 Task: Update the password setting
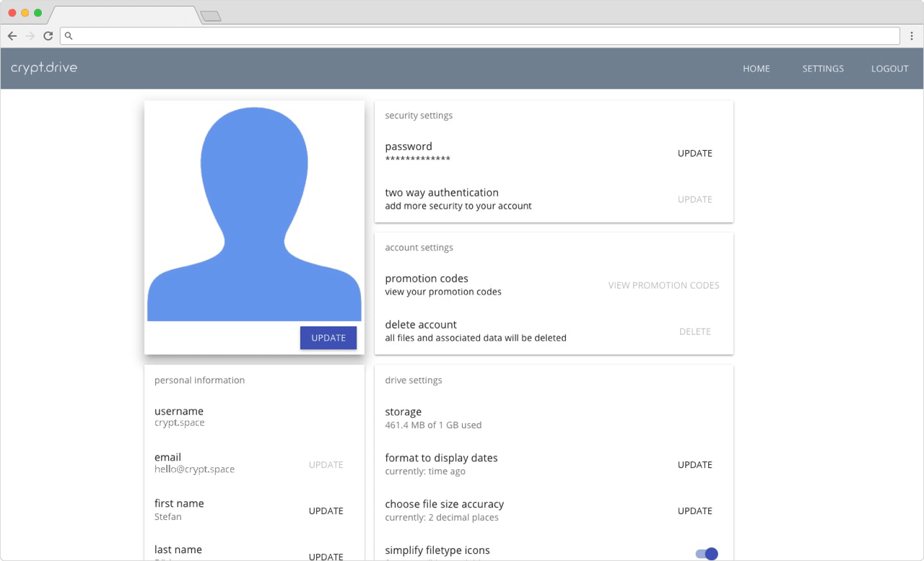tap(695, 153)
